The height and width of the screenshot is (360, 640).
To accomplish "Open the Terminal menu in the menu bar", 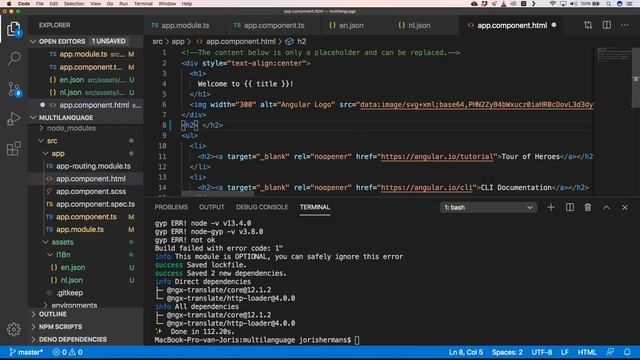I will click(143, 4).
